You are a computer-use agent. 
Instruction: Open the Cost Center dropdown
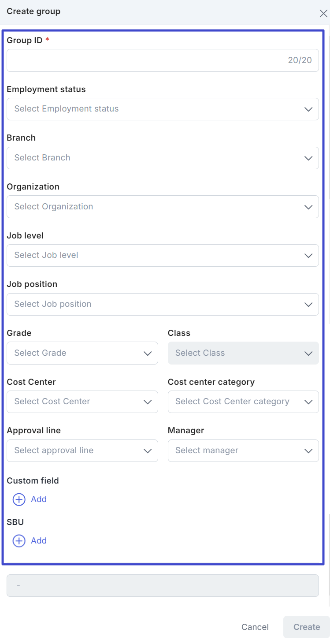coord(82,402)
